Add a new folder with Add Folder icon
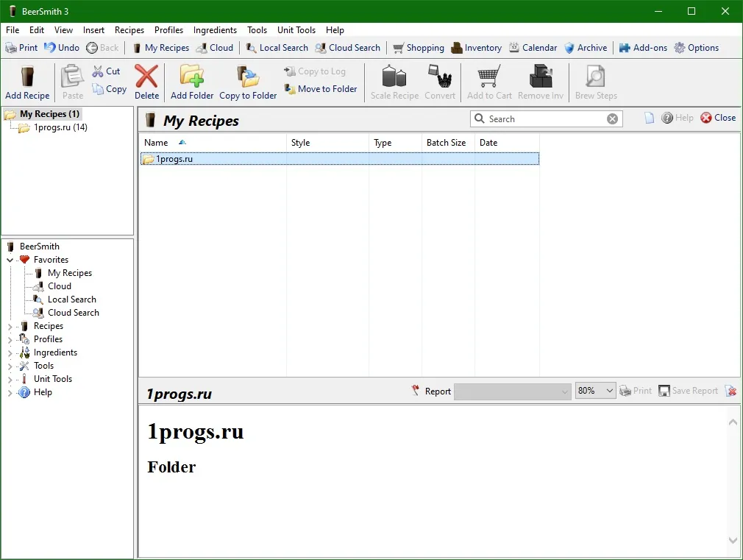 (x=191, y=76)
